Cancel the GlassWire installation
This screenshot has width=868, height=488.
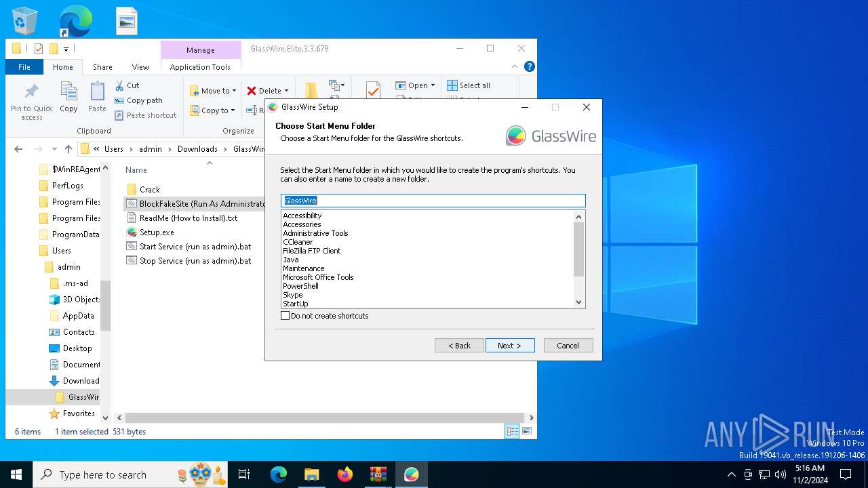[568, 346]
